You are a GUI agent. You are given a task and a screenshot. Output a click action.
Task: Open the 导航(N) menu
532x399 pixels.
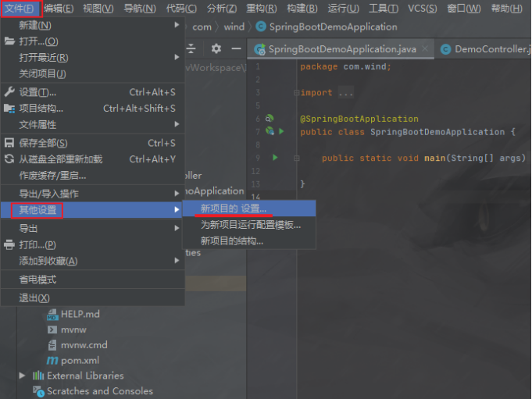(x=140, y=8)
